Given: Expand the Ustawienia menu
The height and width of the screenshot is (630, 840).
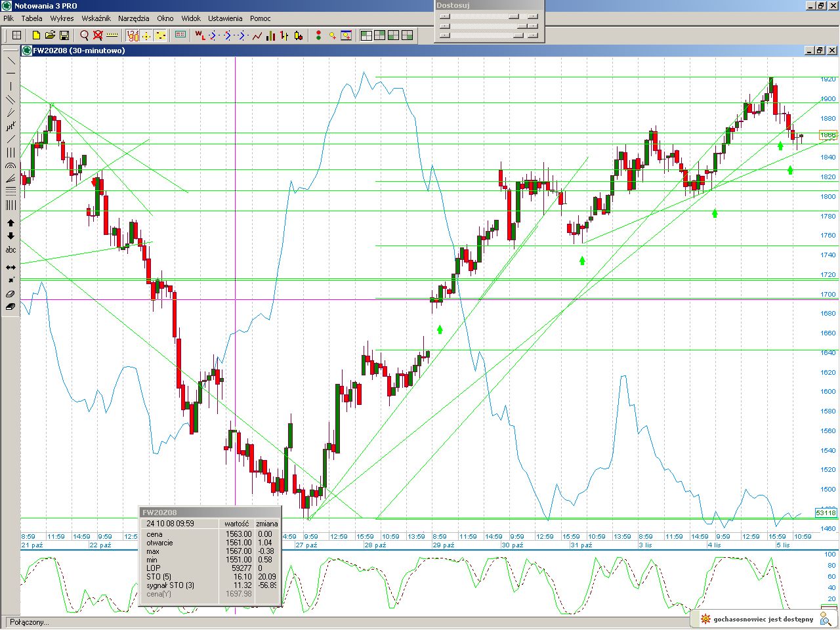Looking at the screenshot, I should pyautogui.click(x=225, y=18).
